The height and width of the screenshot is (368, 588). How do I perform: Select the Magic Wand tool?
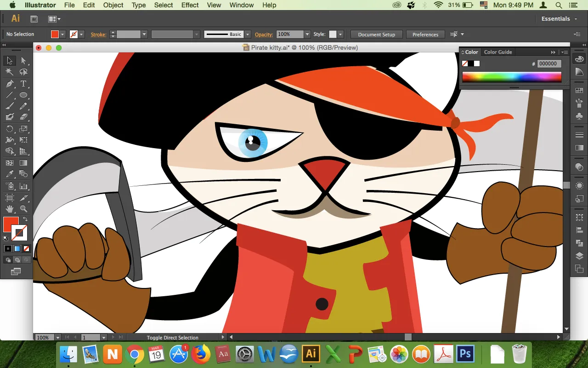coord(10,72)
